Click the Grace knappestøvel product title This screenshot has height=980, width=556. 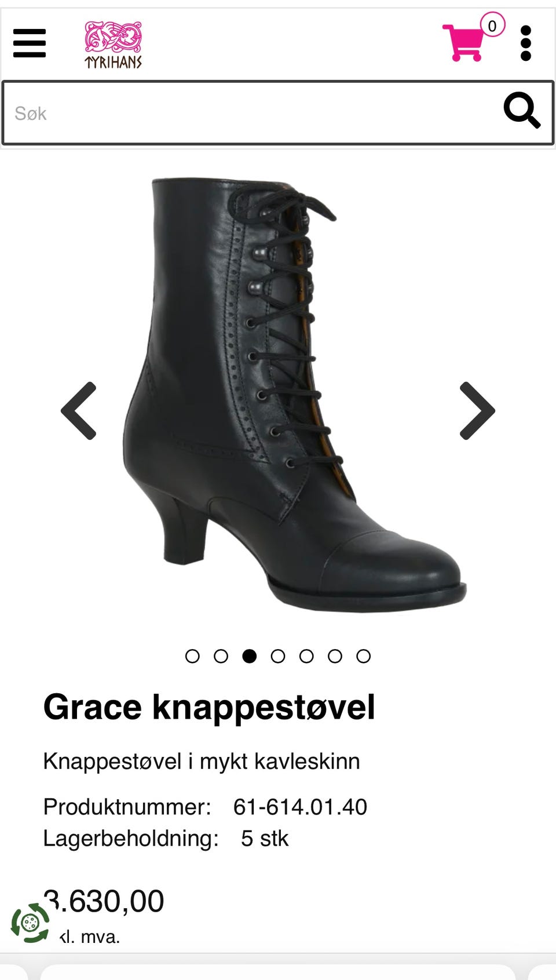click(x=209, y=707)
